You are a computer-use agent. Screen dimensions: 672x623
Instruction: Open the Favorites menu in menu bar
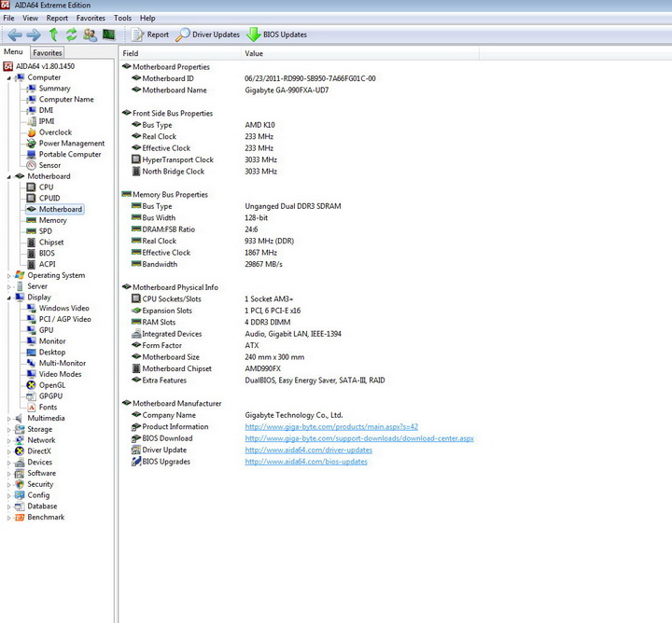tap(91, 18)
